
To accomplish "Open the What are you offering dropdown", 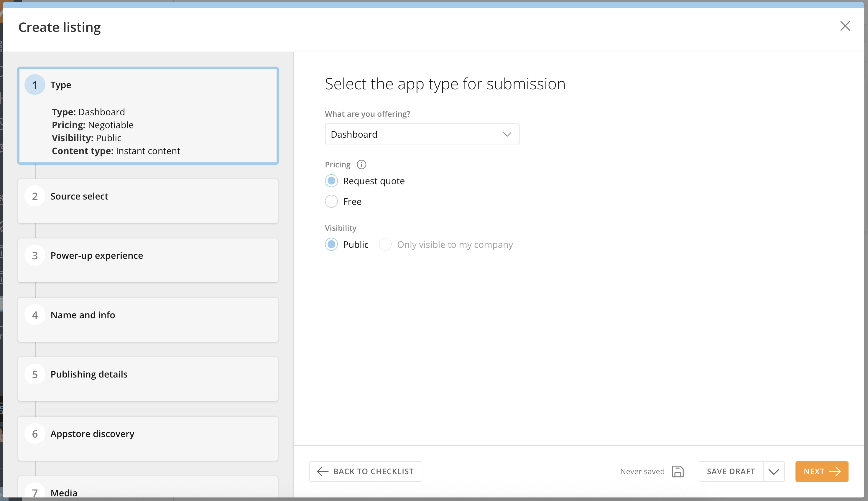I will click(x=422, y=134).
